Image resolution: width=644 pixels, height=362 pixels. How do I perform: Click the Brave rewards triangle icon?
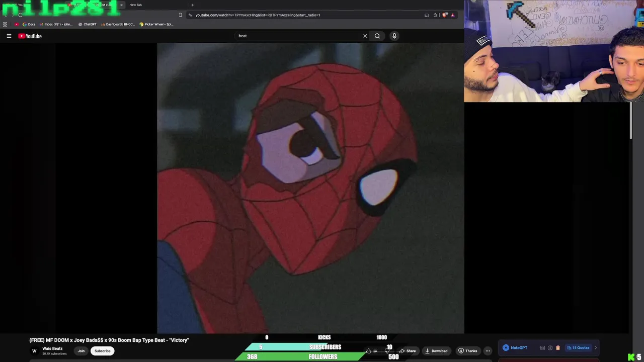pos(452,15)
